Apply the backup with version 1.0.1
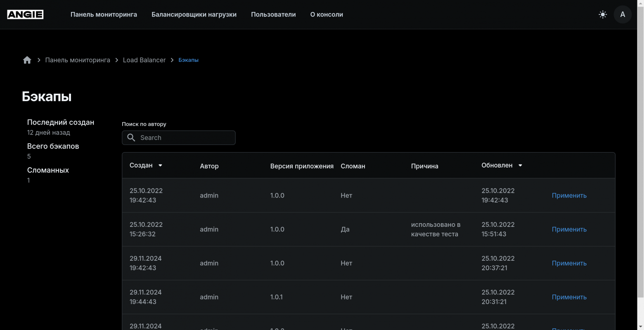Screen dimensions: 644x330 click(569, 297)
